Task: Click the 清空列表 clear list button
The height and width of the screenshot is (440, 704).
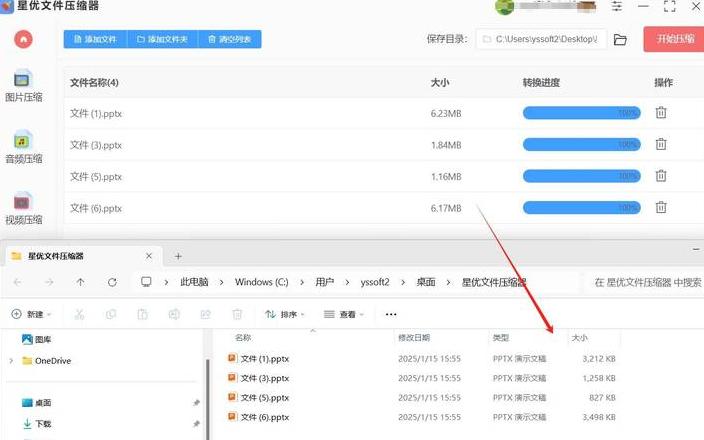Action: (x=229, y=40)
